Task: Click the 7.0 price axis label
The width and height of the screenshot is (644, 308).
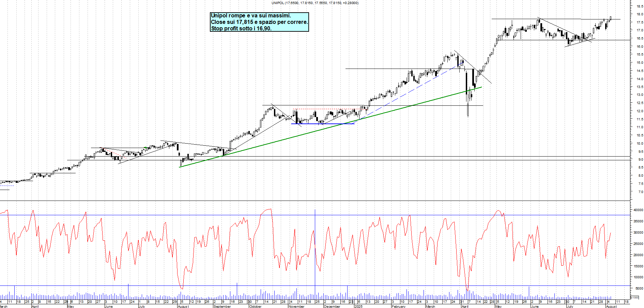Action: coord(641,192)
